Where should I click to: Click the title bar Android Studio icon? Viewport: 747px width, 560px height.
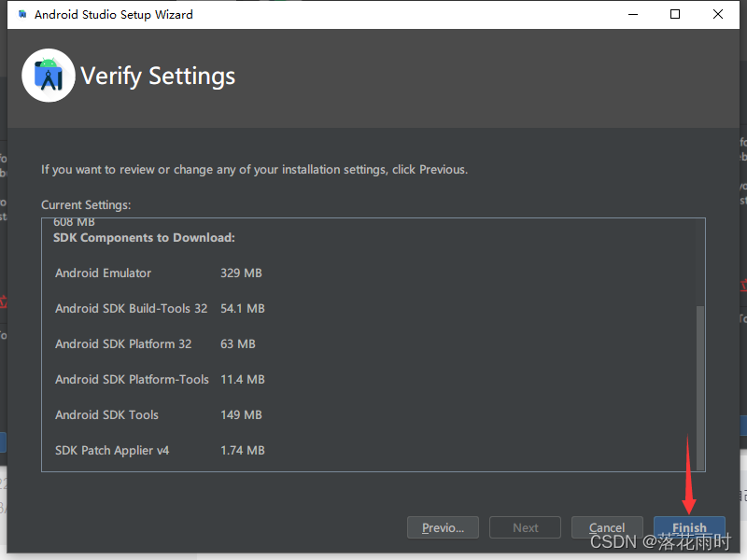pyautogui.click(x=21, y=14)
